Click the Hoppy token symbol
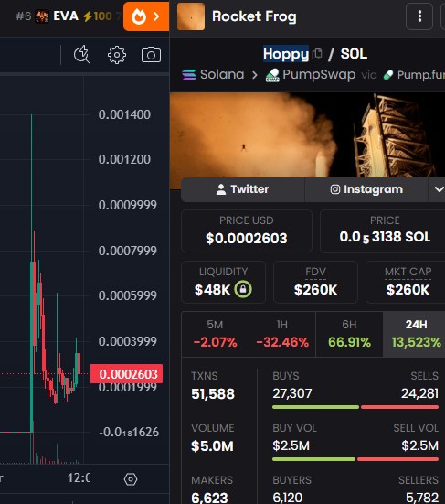 tap(286, 54)
